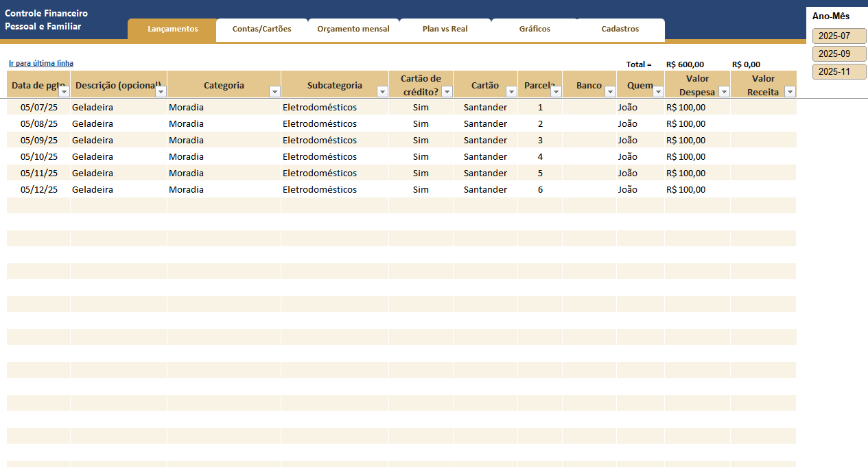The height and width of the screenshot is (467, 868).
Task: Open the Cartão column filter dropdown
Action: pos(511,92)
